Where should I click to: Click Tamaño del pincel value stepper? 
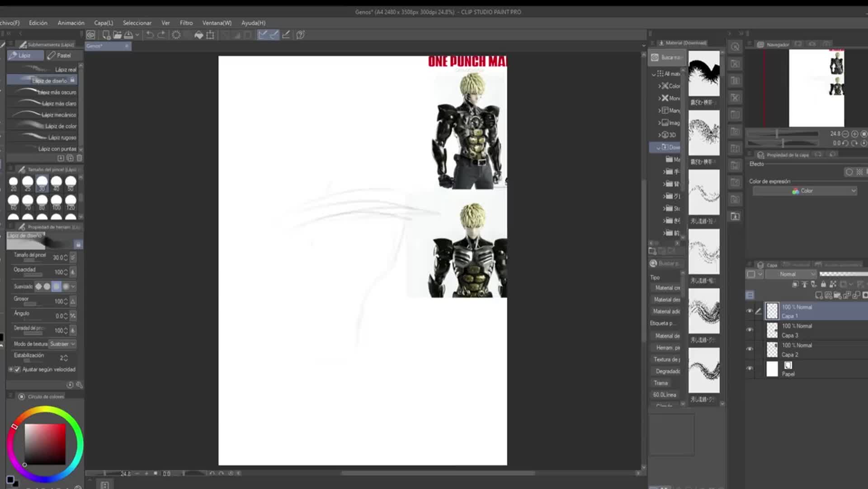click(66, 257)
